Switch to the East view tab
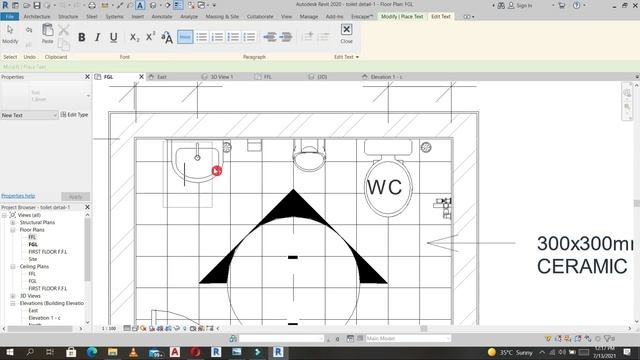Image resolution: width=640 pixels, height=360 pixels. pos(162,77)
